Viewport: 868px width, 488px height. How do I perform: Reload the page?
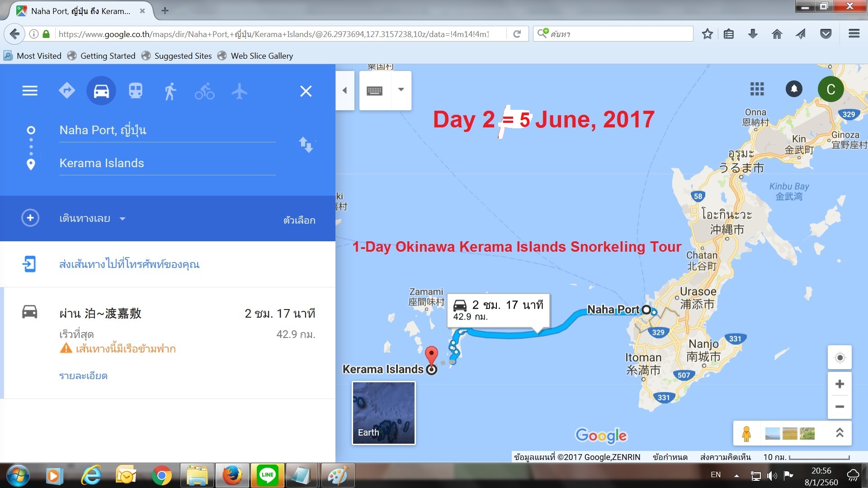pyautogui.click(x=517, y=34)
